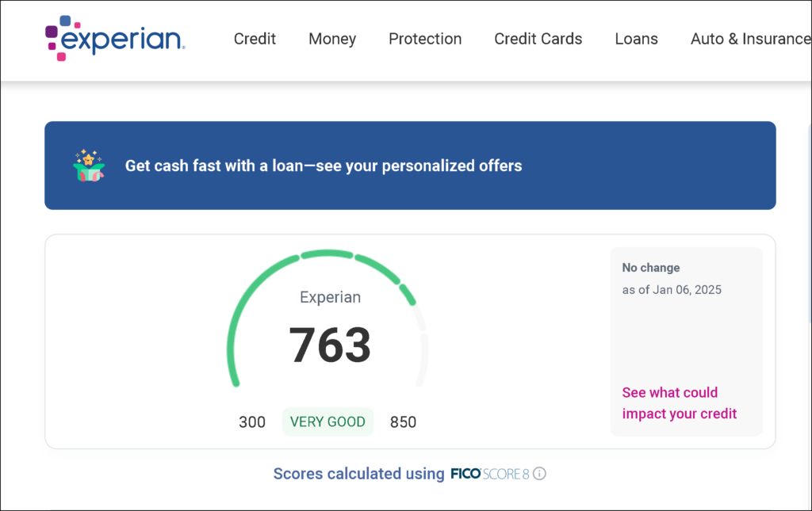
Task: Select Protection in the top navigation
Action: point(425,39)
